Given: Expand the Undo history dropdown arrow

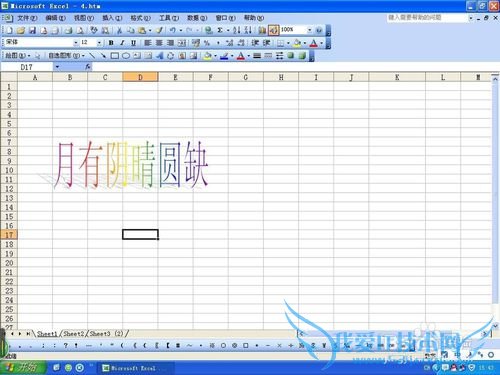Looking at the screenshot, I should tap(181, 31).
